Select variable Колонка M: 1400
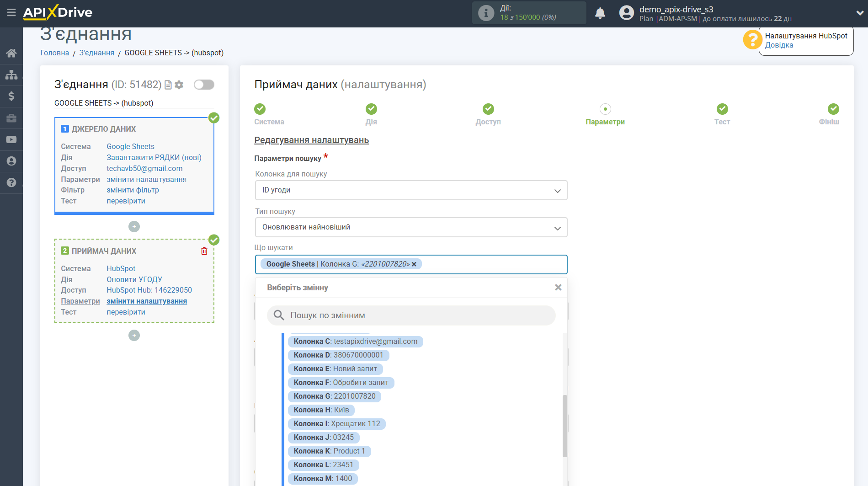 (x=323, y=479)
